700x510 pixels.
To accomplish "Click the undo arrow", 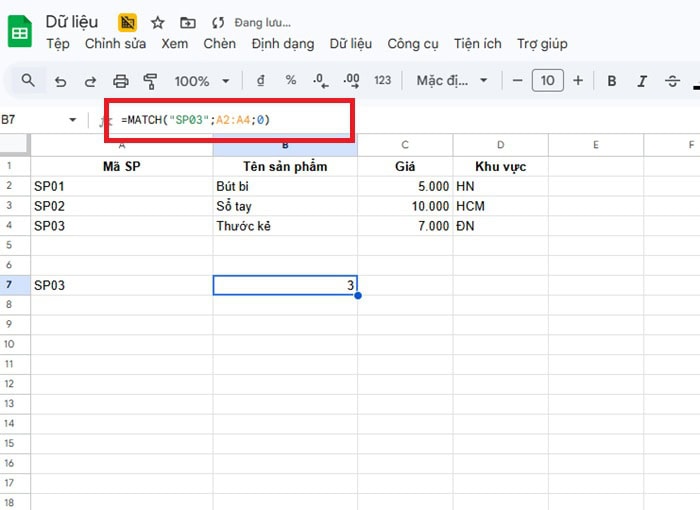I will point(61,81).
